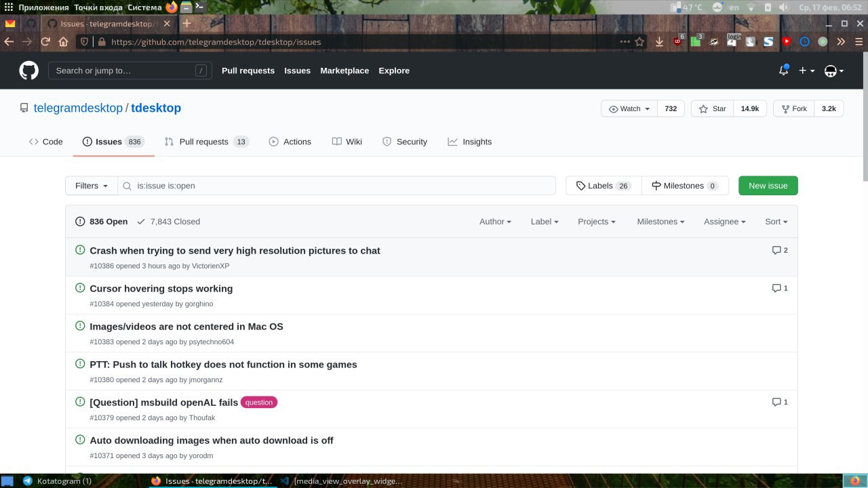Show the 7,843 Closed issues
The image size is (868, 488).
(x=168, y=222)
